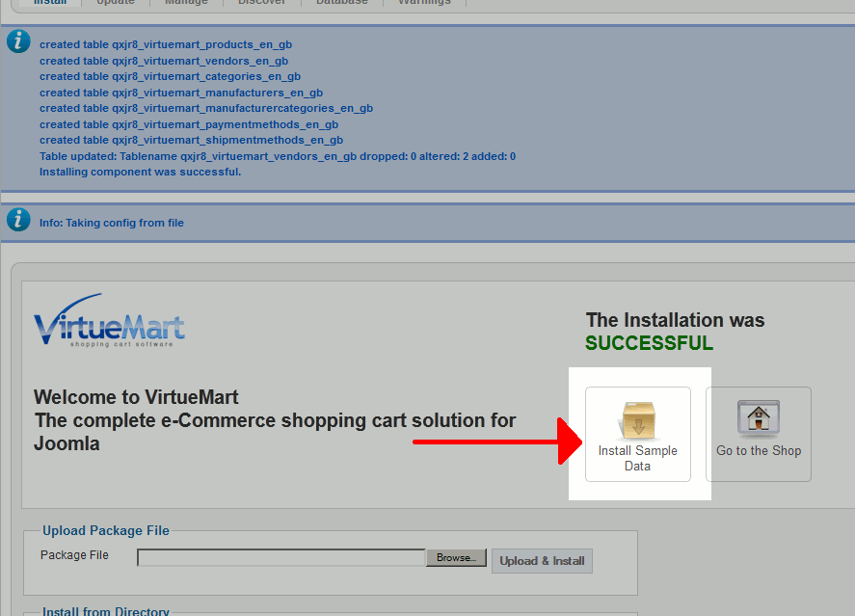855x616 pixels.
Task: Click the info icon beside created tables list
Action: click(x=18, y=41)
